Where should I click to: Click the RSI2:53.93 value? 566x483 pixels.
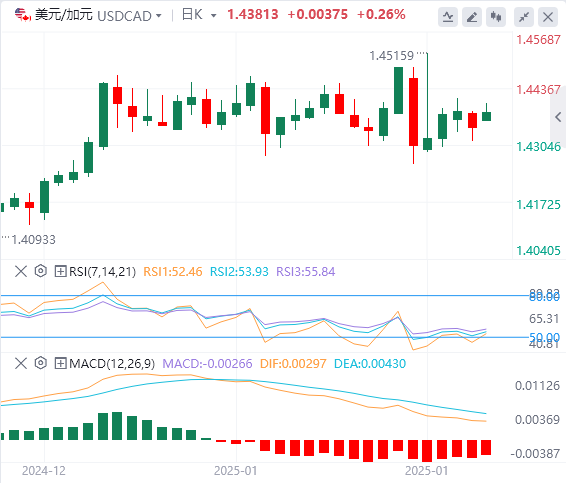tap(239, 271)
